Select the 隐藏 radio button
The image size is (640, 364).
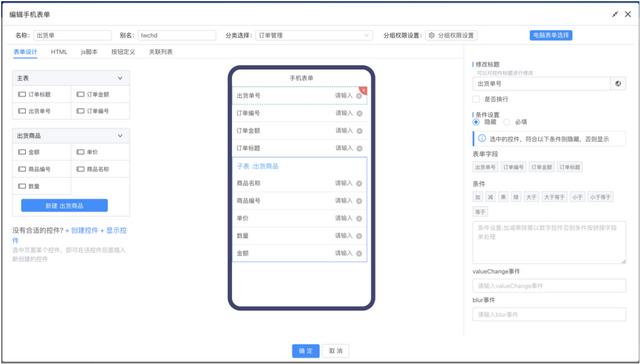[x=476, y=122]
